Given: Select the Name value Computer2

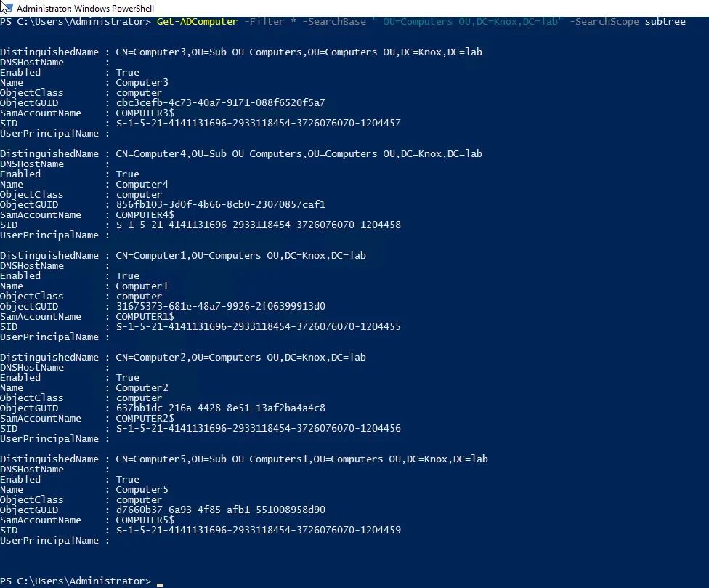Looking at the screenshot, I should click(142, 388).
